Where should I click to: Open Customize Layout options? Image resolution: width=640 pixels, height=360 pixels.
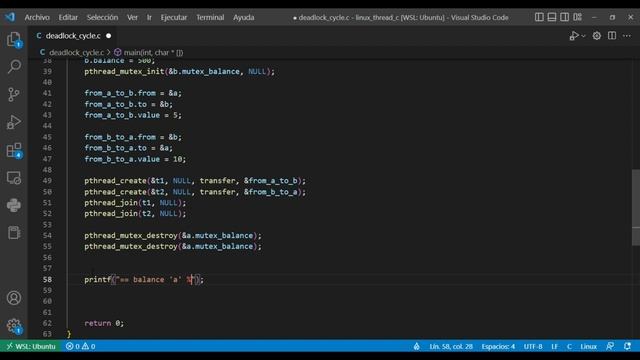pos(578,17)
